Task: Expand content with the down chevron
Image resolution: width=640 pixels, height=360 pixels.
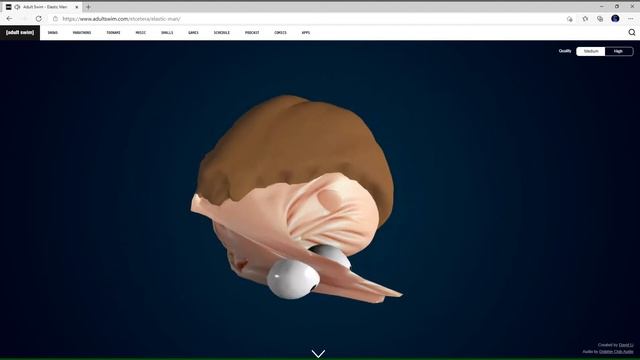Action: pyautogui.click(x=318, y=353)
